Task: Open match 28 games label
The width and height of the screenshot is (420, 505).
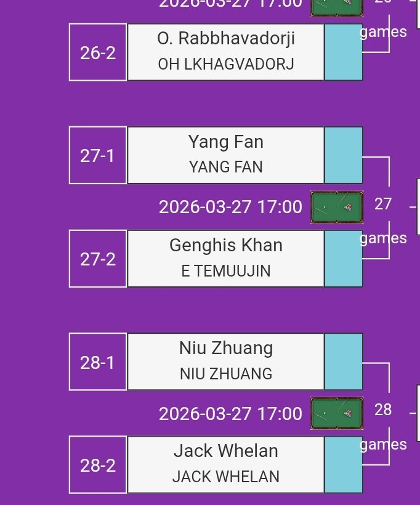Action: [383, 444]
